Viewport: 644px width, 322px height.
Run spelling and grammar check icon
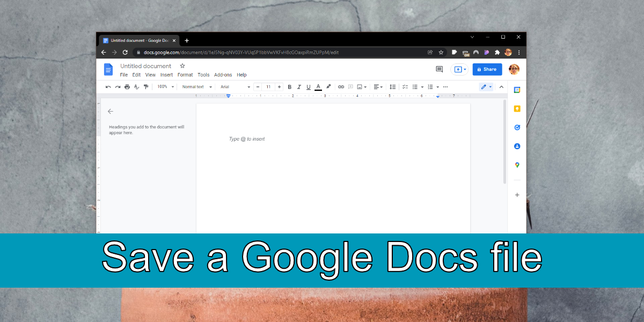(136, 87)
